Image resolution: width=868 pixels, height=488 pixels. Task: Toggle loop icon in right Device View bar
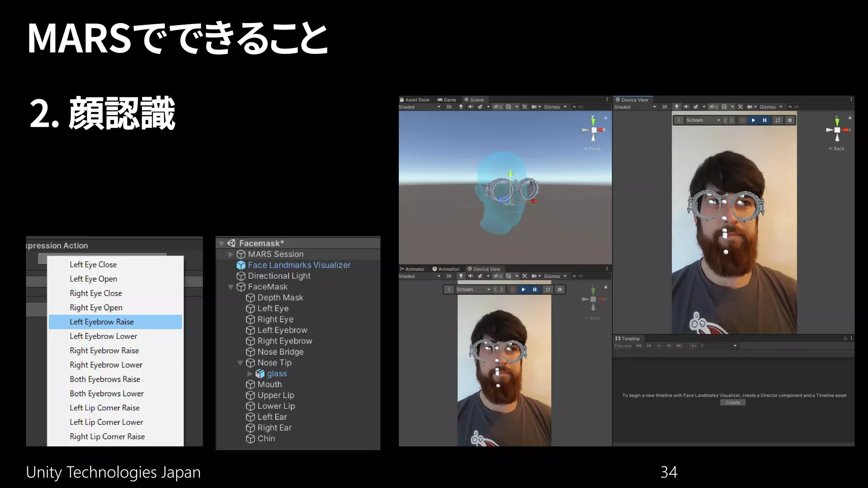click(x=778, y=120)
